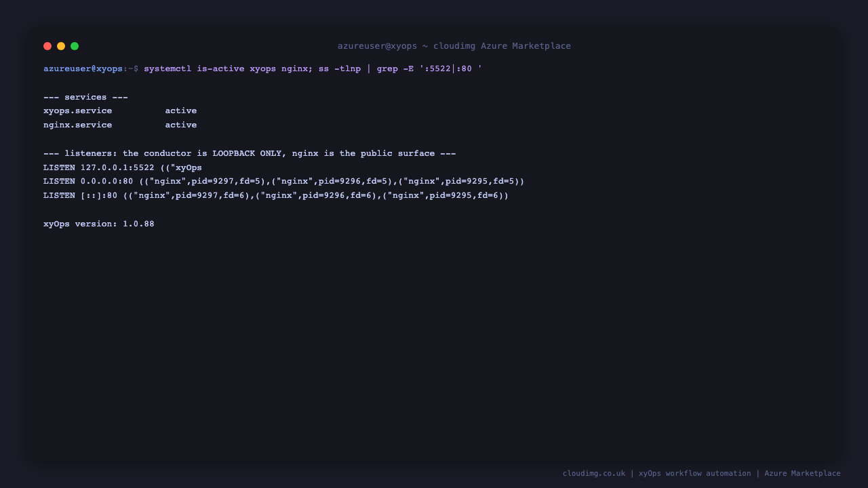868x488 pixels.
Task: Click the '--- services ---' heading line
Action: point(85,97)
